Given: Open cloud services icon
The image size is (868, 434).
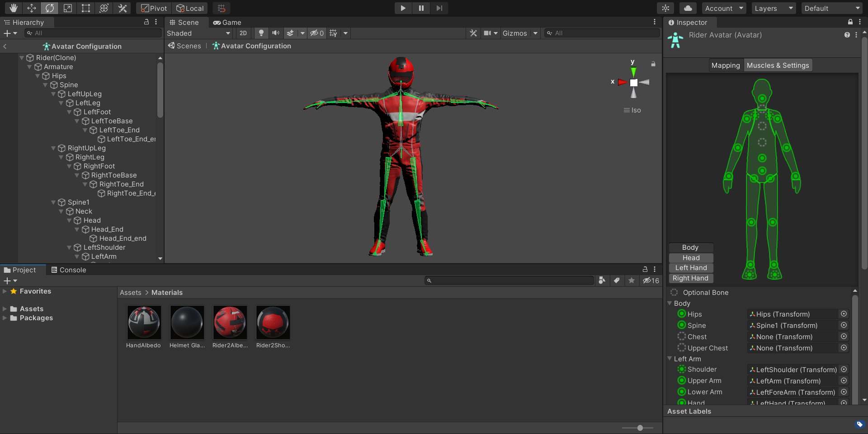Looking at the screenshot, I should pyautogui.click(x=688, y=8).
